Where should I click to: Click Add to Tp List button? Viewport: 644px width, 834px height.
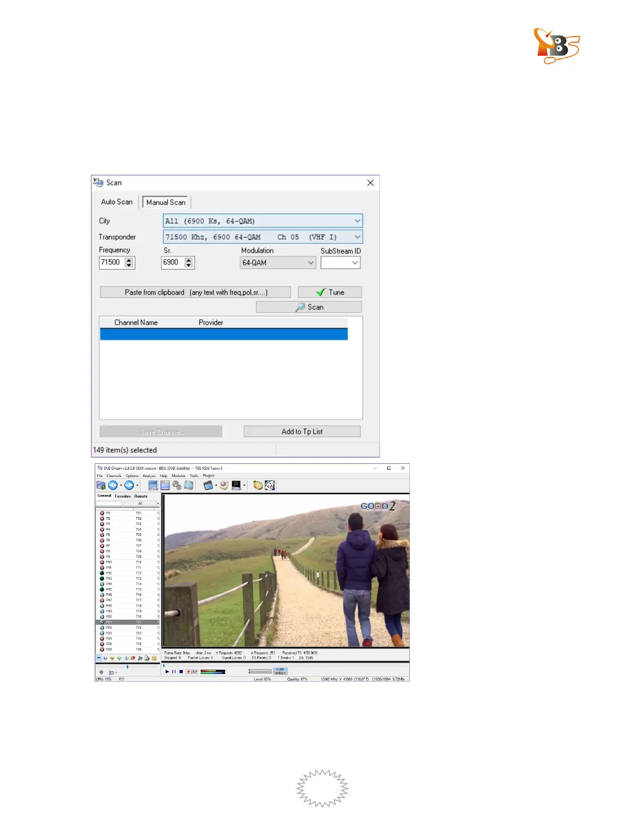click(302, 431)
